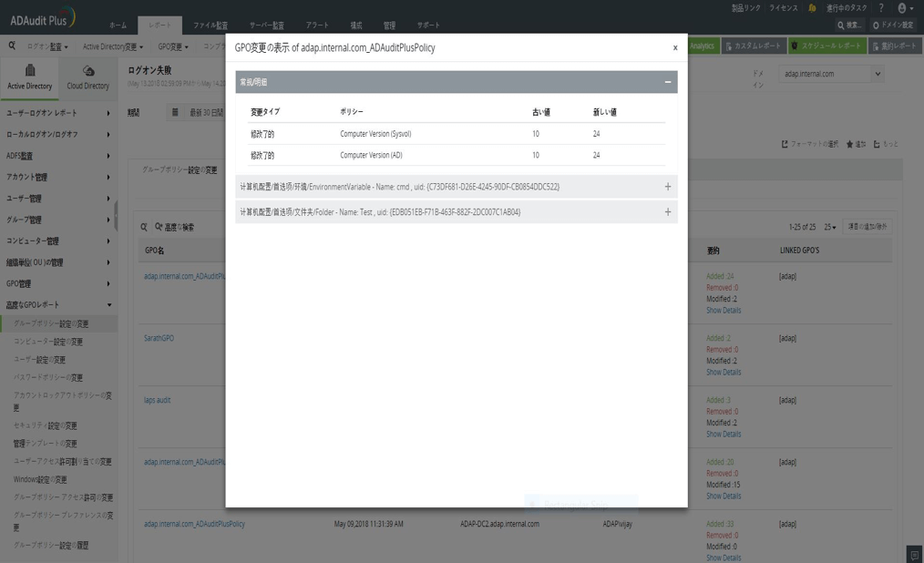This screenshot has height=563, width=924.
Task: Open the ライセンス link in header
Action: click(783, 8)
